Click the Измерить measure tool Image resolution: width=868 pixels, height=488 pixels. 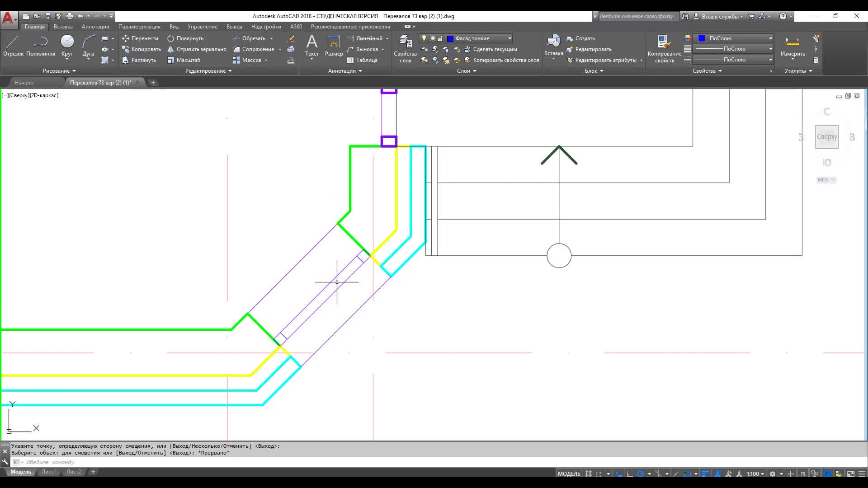(793, 46)
